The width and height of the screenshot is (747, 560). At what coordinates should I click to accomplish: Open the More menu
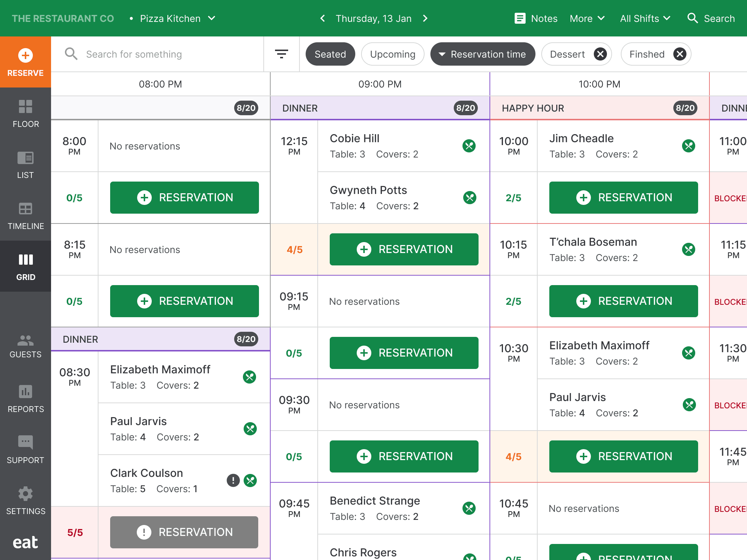click(x=587, y=18)
